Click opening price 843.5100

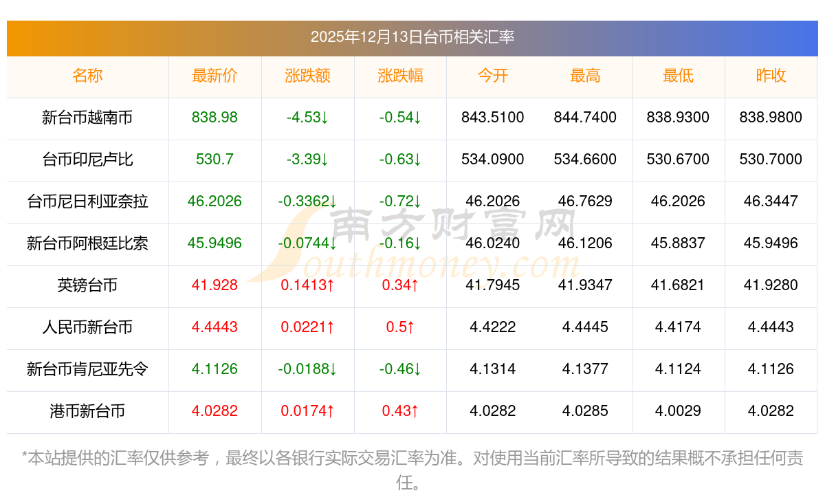click(493, 118)
